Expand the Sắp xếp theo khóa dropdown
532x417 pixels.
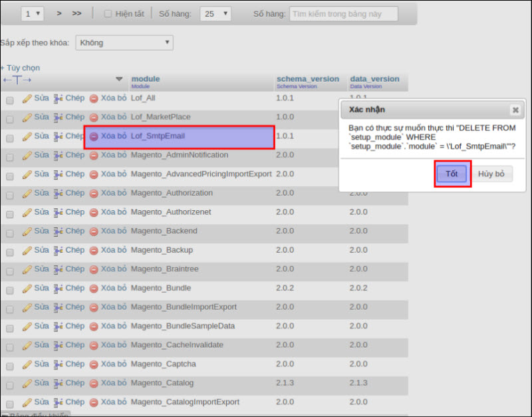point(124,43)
